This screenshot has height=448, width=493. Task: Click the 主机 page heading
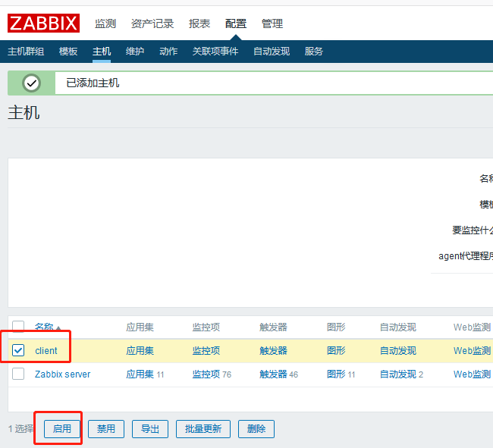pos(24,112)
